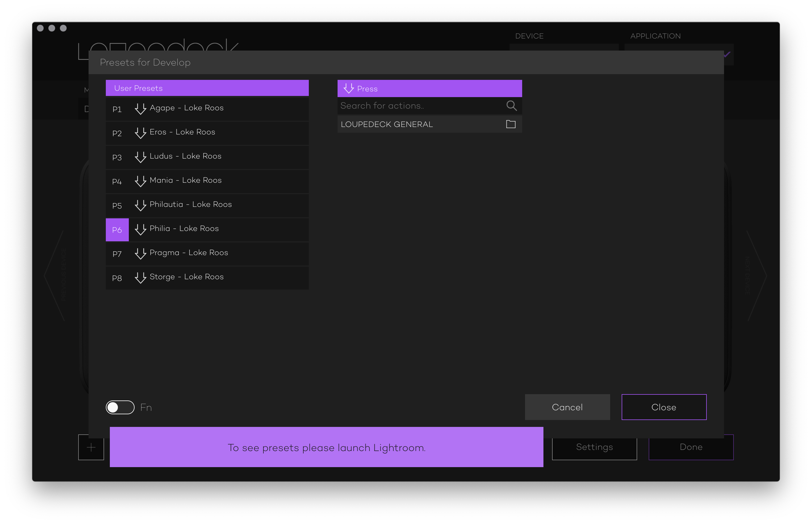
Task: Click the plus icon at bottom left
Action: click(x=91, y=447)
